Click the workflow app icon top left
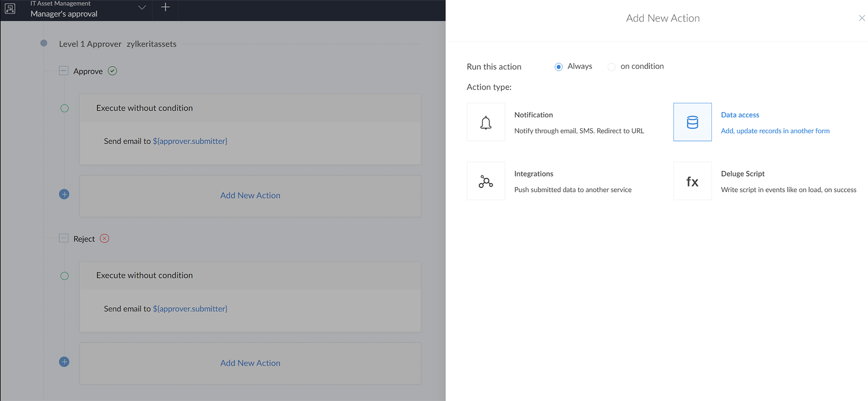868x401 pixels. 10,9
